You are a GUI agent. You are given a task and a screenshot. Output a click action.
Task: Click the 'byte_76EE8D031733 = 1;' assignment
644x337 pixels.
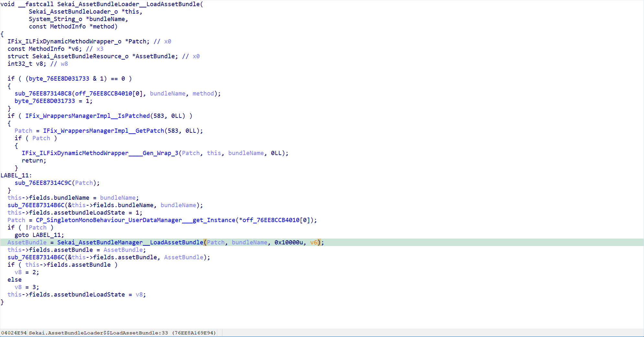coord(53,101)
